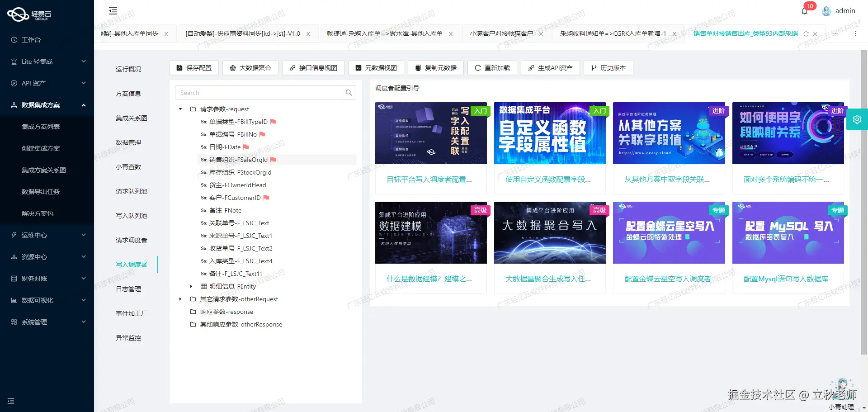This screenshot has width=868, height=412.
Task: Click the 复制元数据 copy metadata icon
Action: [418, 68]
